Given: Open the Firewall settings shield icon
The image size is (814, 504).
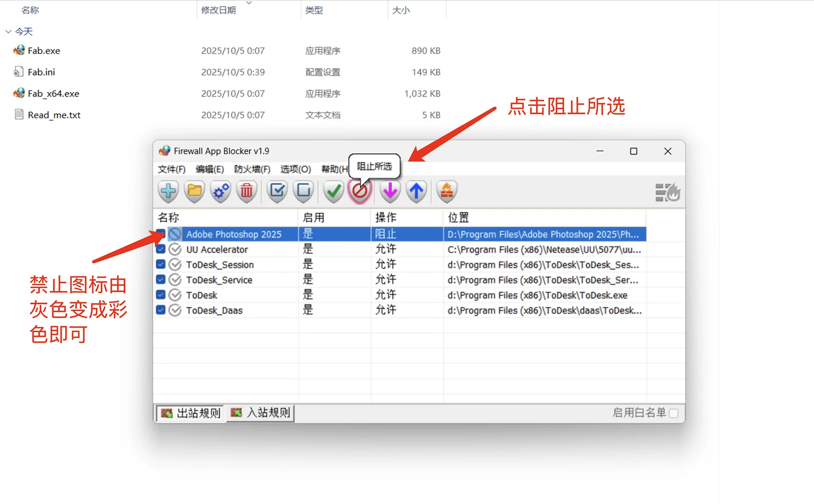Looking at the screenshot, I should 446,191.
